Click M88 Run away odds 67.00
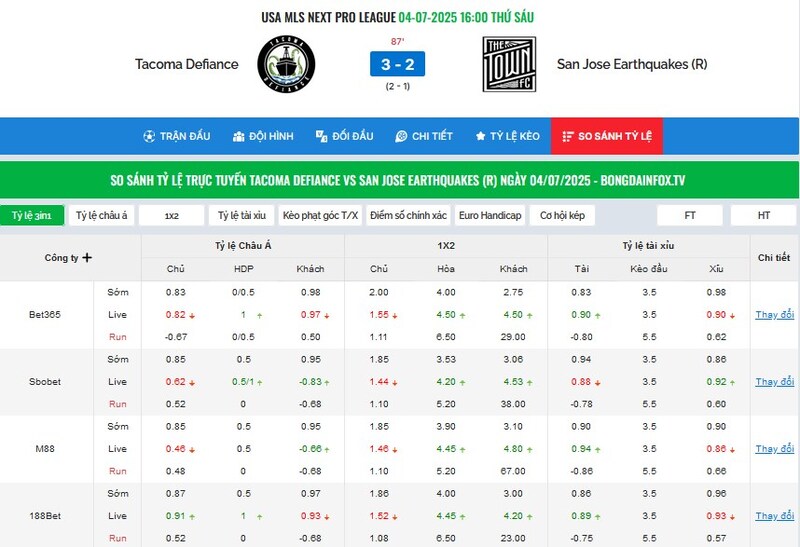 click(513, 471)
